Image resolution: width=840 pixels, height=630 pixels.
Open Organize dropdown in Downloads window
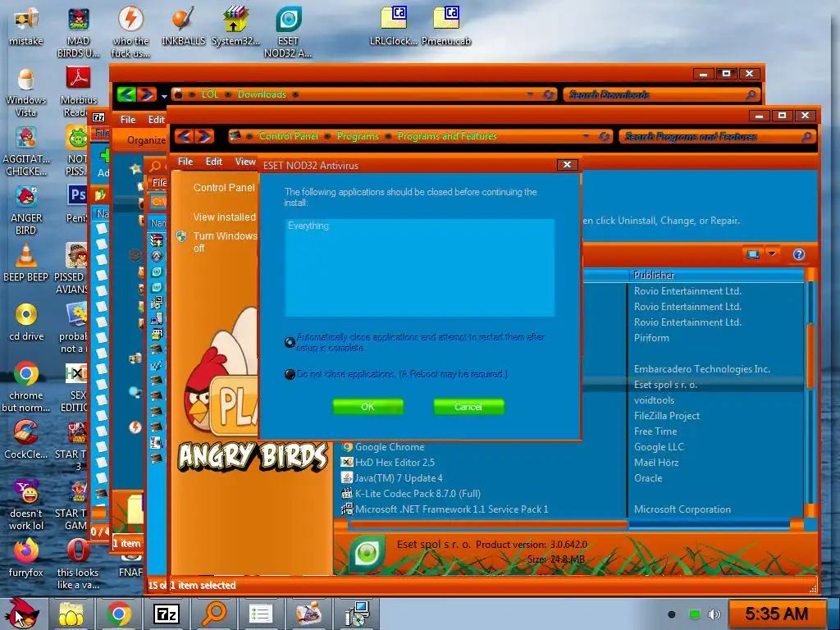pyautogui.click(x=146, y=139)
